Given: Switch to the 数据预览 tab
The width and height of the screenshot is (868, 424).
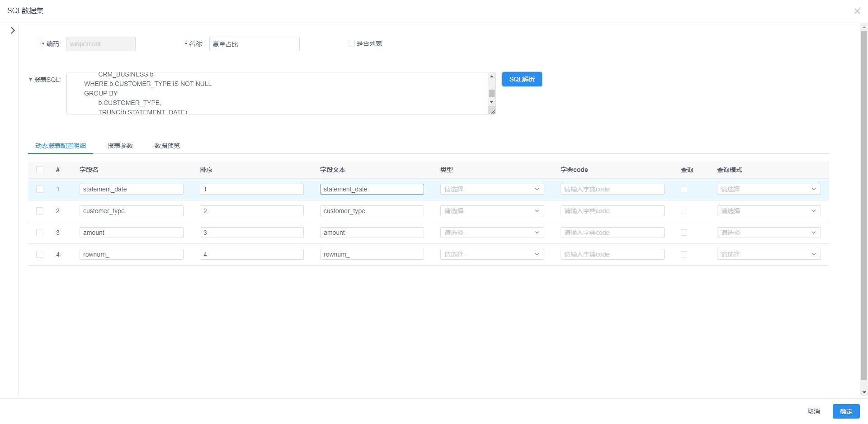Looking at the screenshot, I should pos(166,146).
